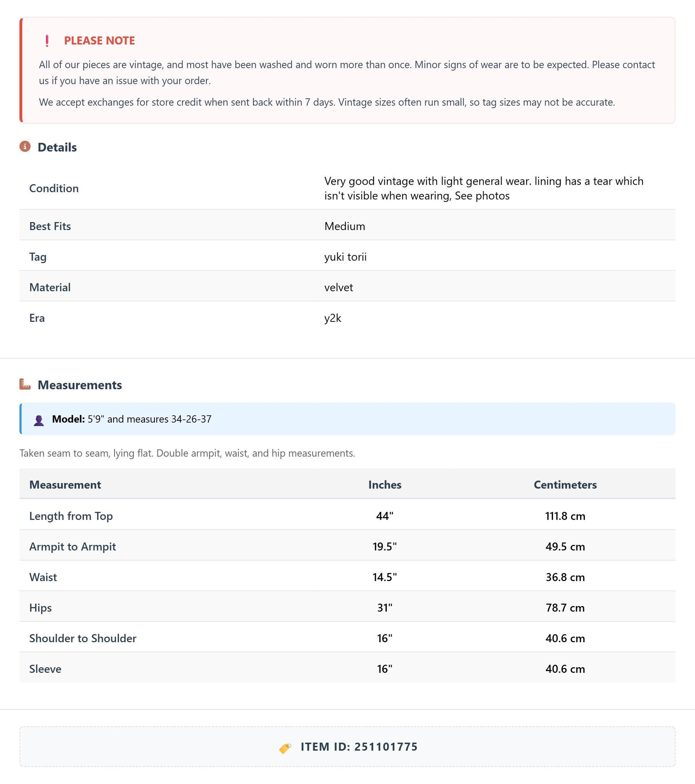
Task: Click the Best Fits Medium value
Action: click(345, 226)
